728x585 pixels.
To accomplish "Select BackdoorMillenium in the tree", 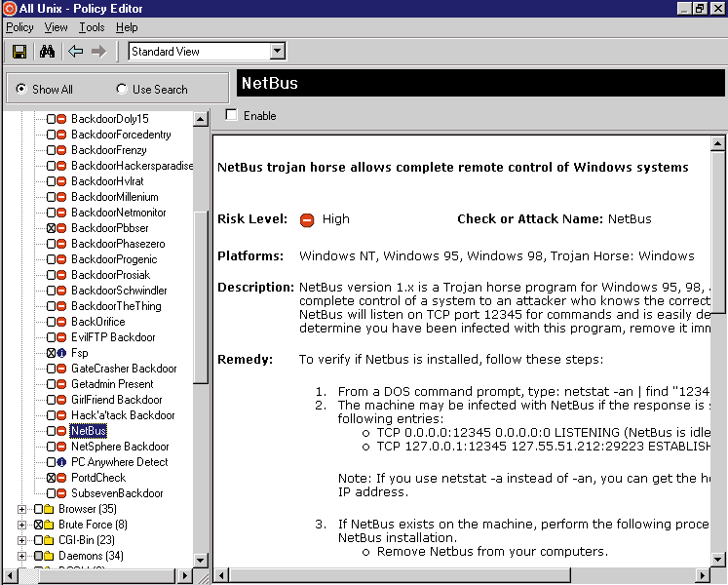I will click(115, 197).
